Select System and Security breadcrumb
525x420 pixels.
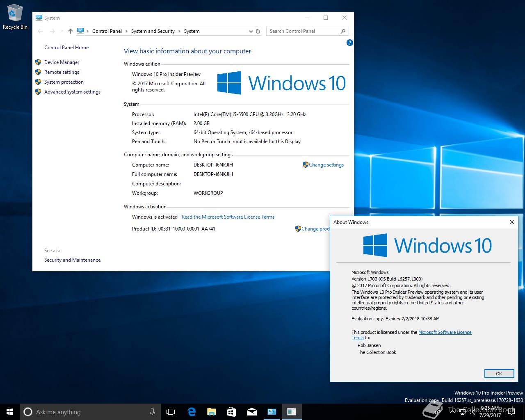(x=153, y=31)
